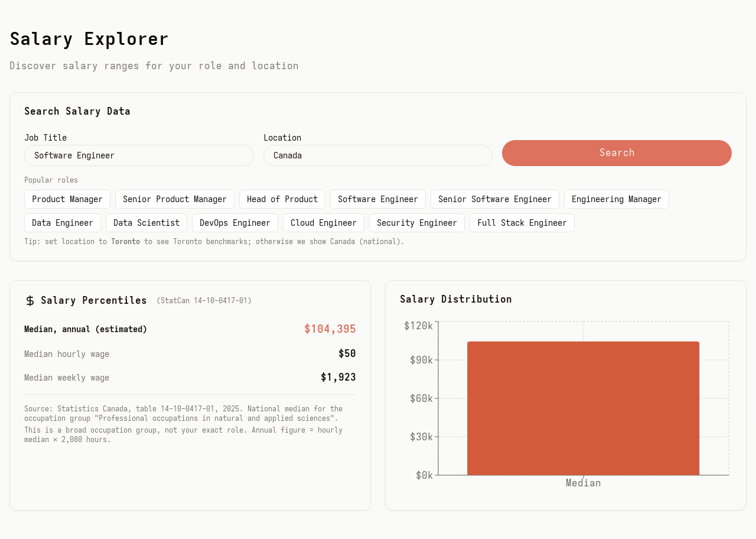Pick the Head of Product chip
Image resolution: width=756 pixels, height=539 pixels.
pyautogui.click(x=282, y=199)
